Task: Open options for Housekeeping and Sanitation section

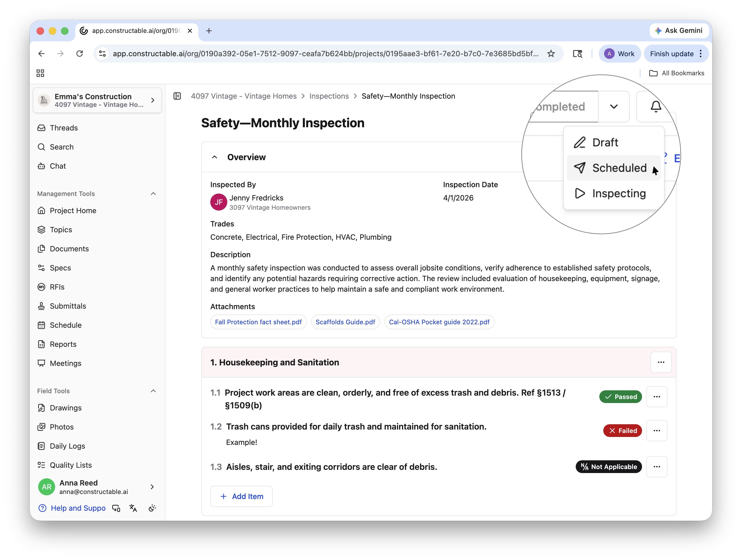Action: click(661, 362)
